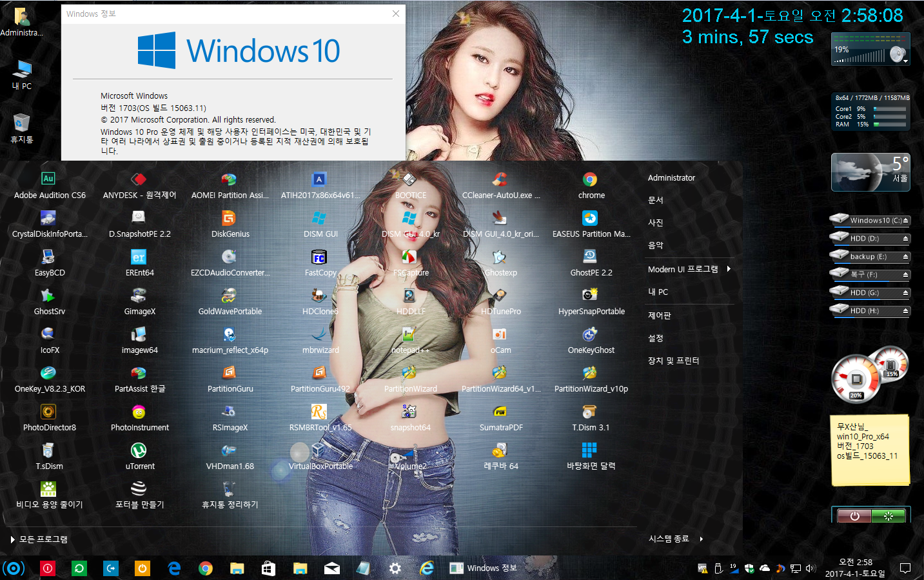The height and width of the screenshot is (580, 924).
Task: Launch HDClone6
Action: pos(320,302)
